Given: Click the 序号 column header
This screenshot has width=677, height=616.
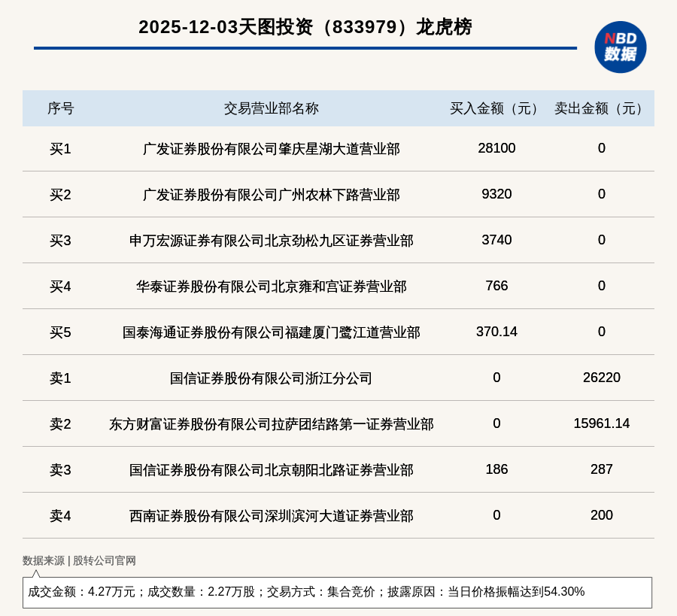Looking at the screenshot, I should coord(60,108).
